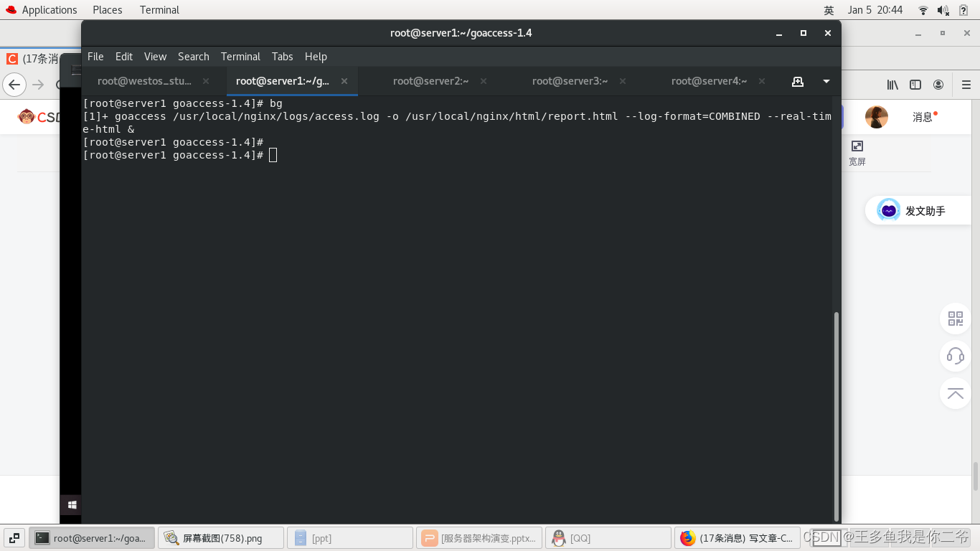Click the Firefox back arrow button
The height and width of the screenshot is (551, 980).
14,85
